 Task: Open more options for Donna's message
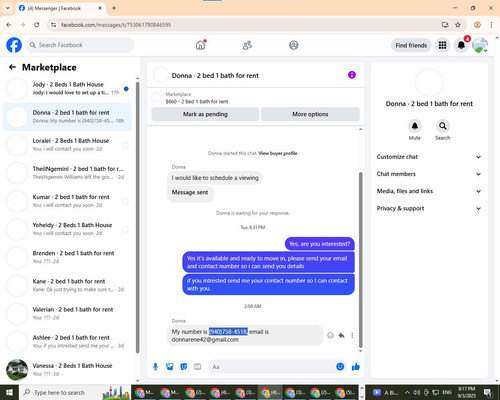point(352,335)
